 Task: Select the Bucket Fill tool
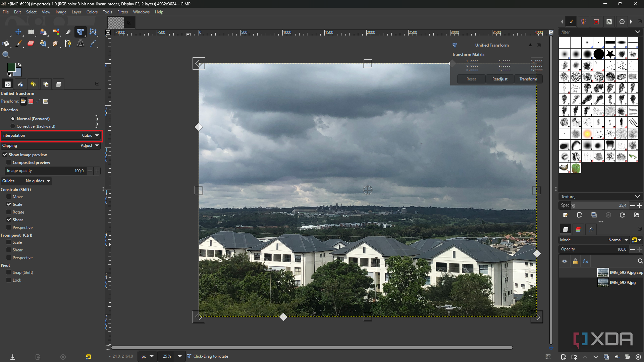[6, 43]
